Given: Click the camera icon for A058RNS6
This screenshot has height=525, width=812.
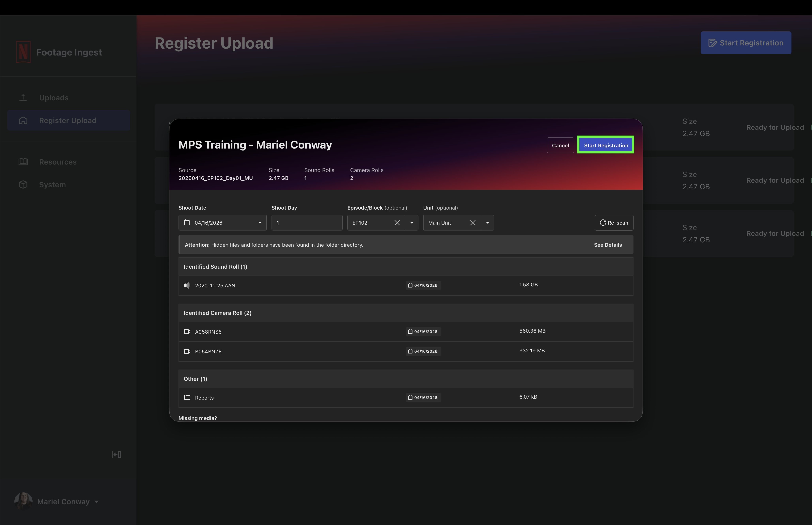Looking at the screenshot, I should (187, 332).
